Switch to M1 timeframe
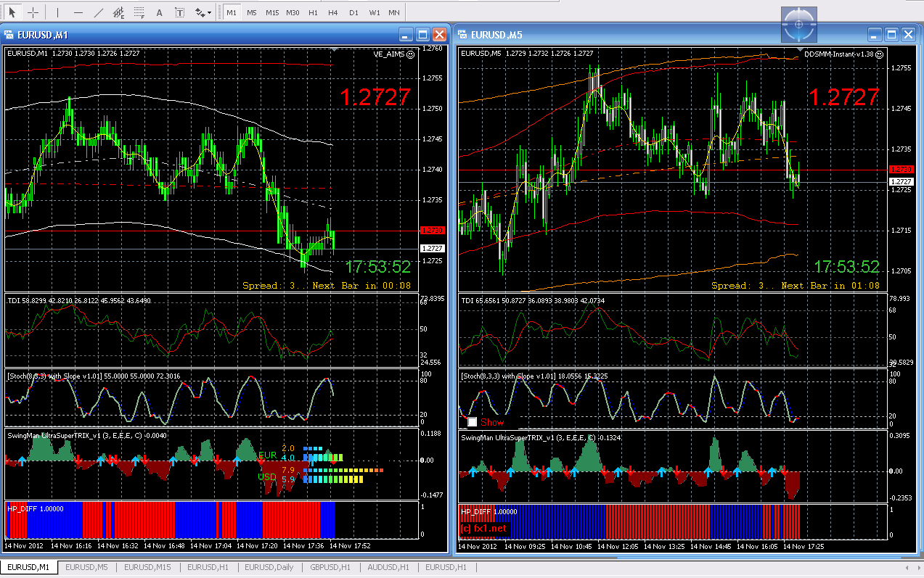This screenshot has width=924, height=578. pos(232,12)
